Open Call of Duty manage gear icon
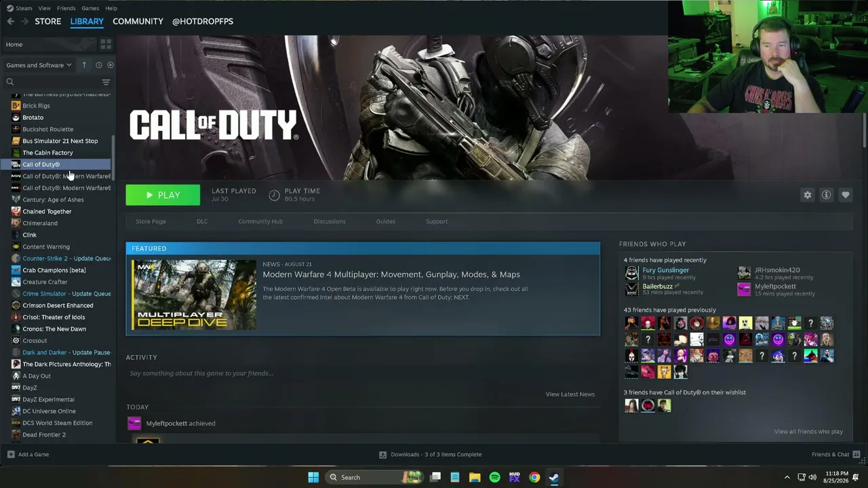868x488 pixels. (807, 195)
